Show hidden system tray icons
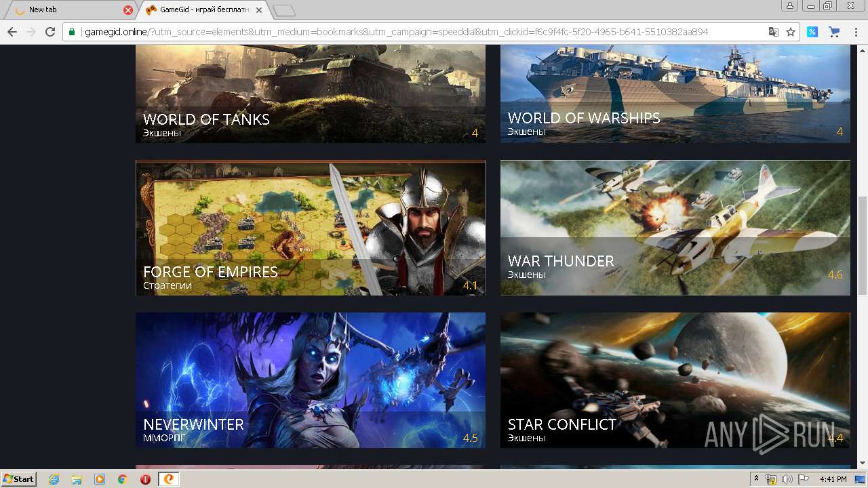This screenshot has height=488, width=868. 756,479
